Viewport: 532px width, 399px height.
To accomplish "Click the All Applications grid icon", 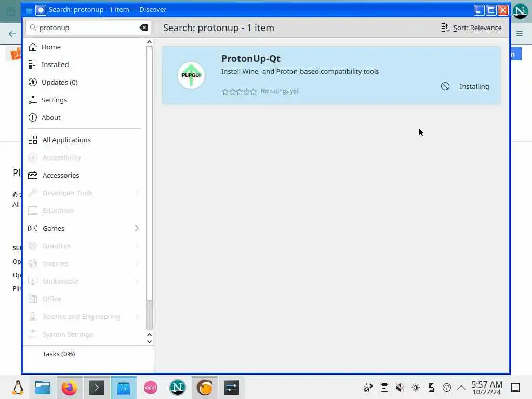I will [x=33, y=140].
